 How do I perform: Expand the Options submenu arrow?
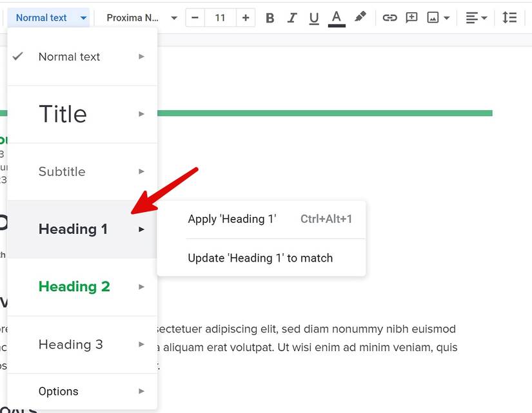click(141, 391)
